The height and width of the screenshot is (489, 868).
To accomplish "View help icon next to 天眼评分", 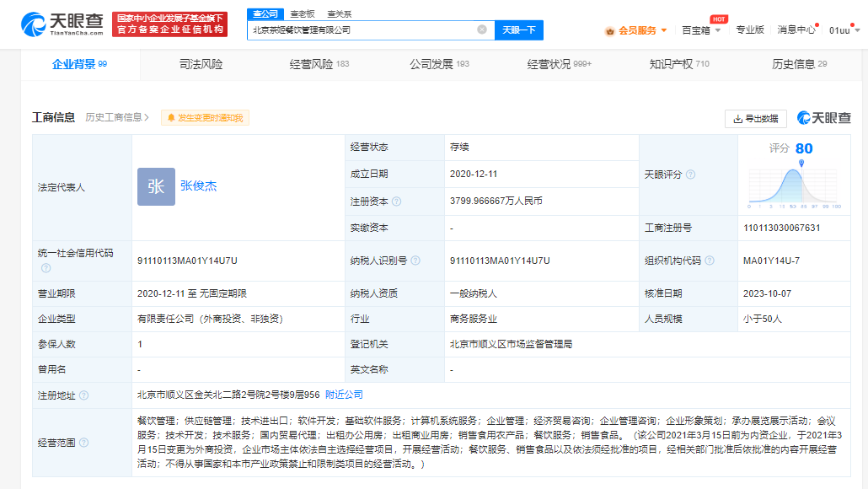I will 690,175.
